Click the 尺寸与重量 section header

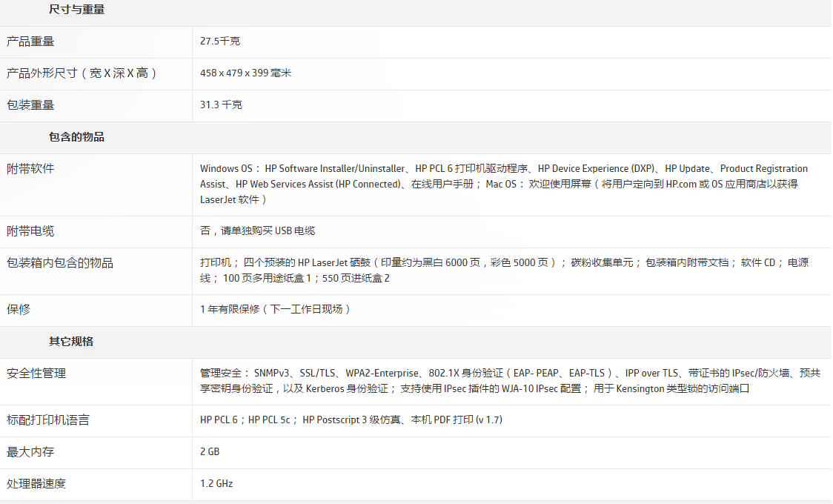[76, 10]
